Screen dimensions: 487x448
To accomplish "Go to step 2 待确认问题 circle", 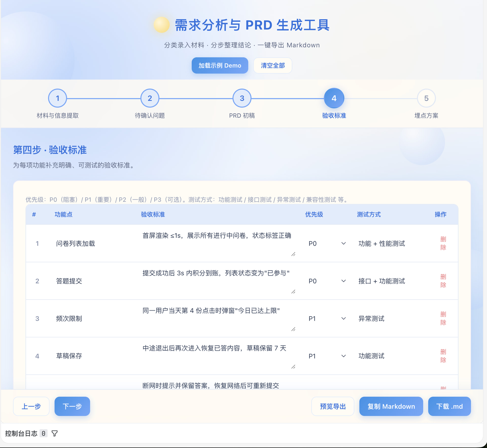I will pyautogui.click(x=150, y=98).
